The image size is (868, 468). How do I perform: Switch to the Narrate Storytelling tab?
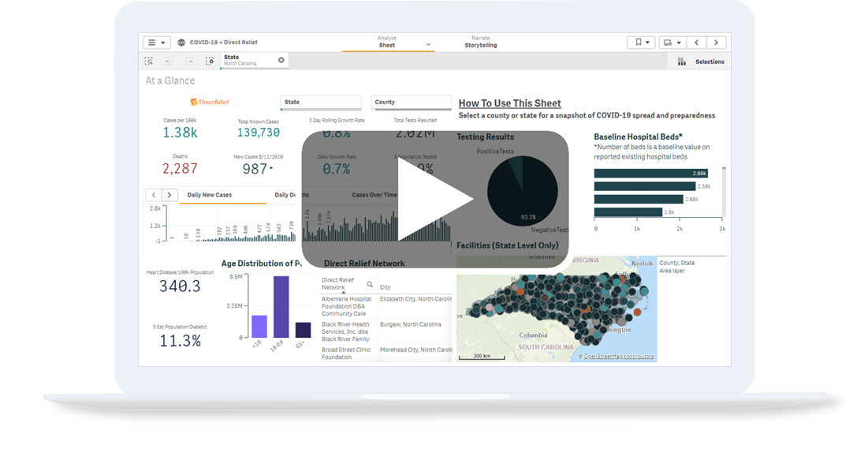pyautogui.click(x=480, y=42)
